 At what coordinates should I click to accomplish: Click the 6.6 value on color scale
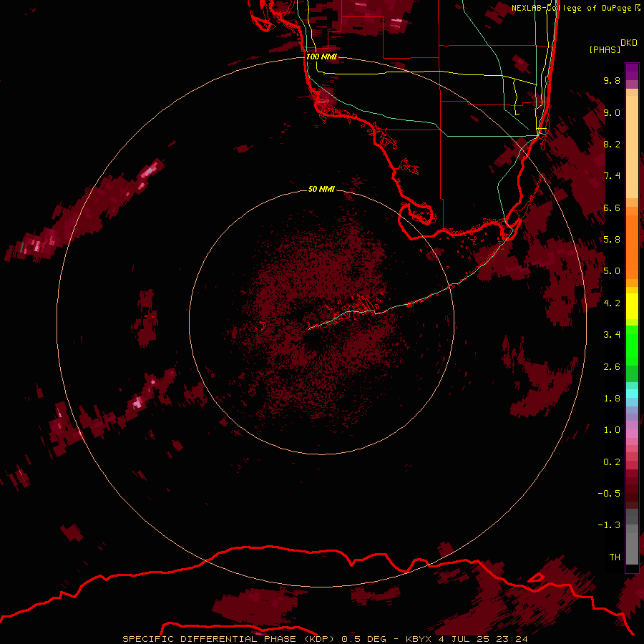point(612,208)
